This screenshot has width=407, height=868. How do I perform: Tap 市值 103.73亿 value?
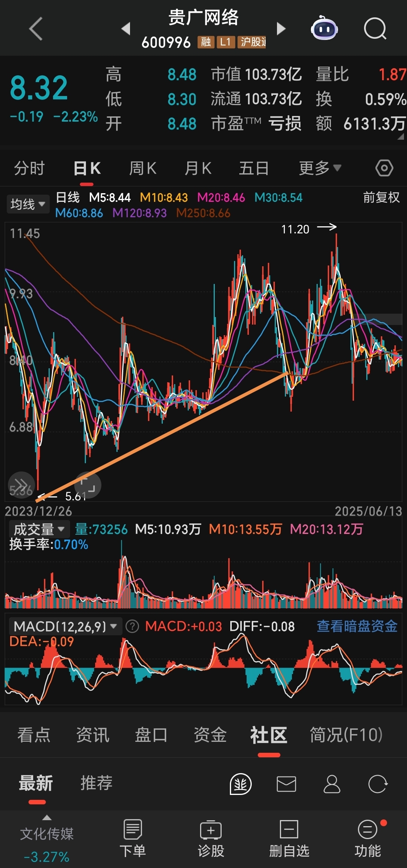257,74
